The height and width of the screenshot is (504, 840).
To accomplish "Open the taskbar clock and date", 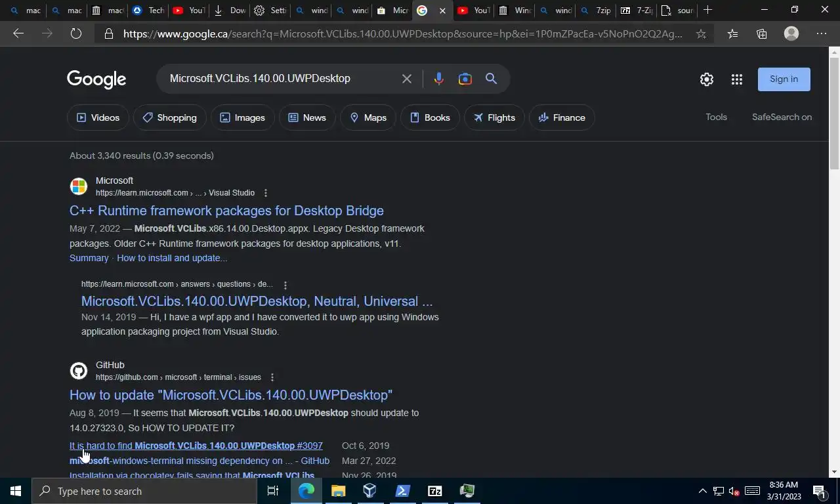I will tap(784, 491).
